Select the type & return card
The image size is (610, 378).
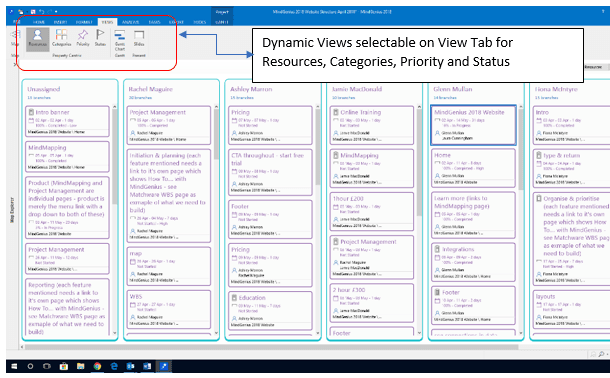pos(571,168)
